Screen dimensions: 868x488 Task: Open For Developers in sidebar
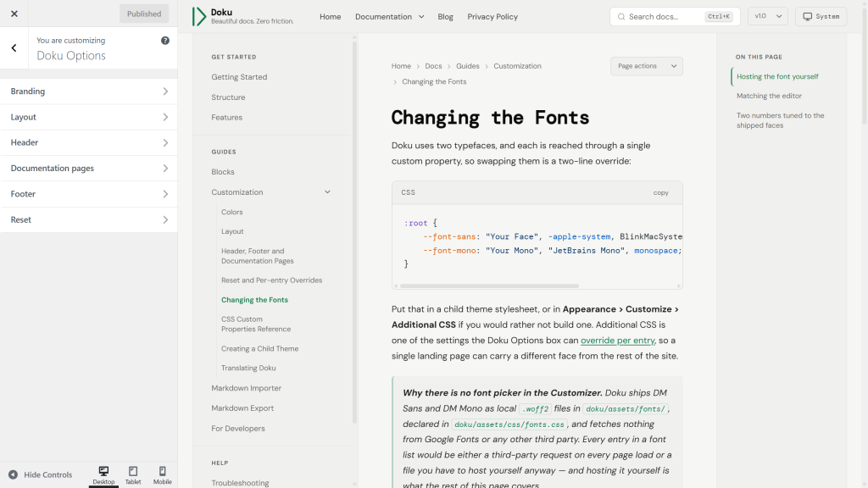(237, 428)
